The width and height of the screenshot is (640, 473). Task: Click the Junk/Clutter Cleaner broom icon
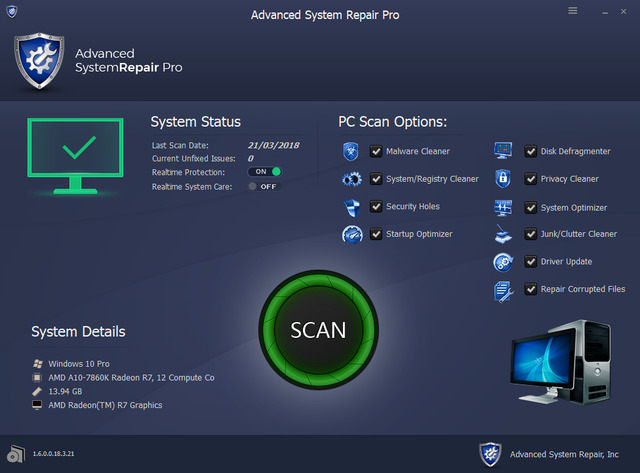pos(504,235)
